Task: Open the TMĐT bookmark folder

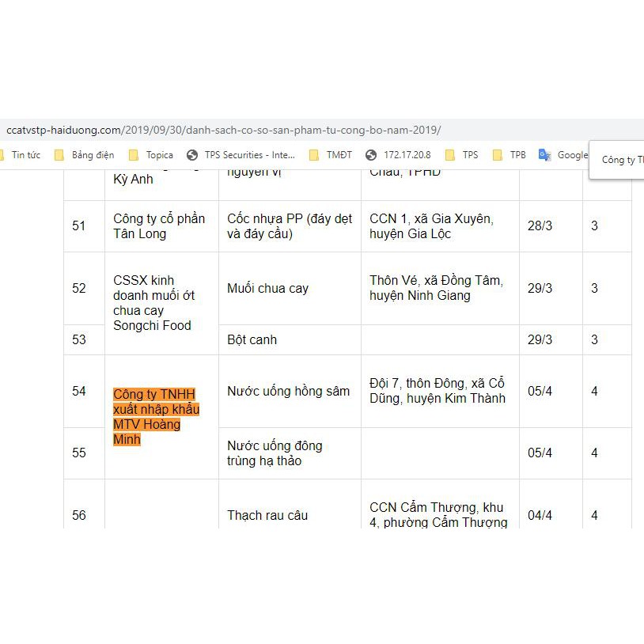Action: tap(331, 155)
